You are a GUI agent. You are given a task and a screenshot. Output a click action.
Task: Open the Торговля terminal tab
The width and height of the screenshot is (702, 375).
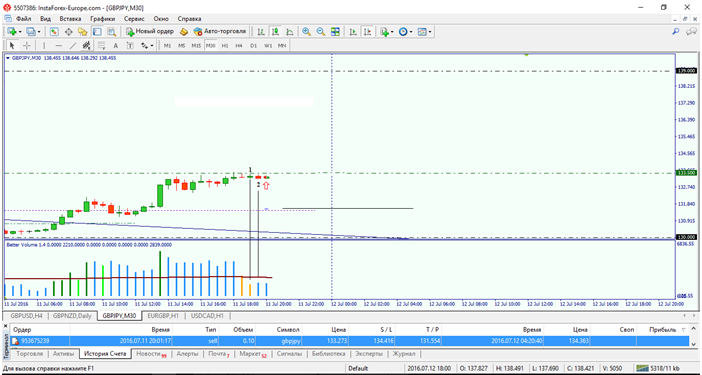point(30,354)
